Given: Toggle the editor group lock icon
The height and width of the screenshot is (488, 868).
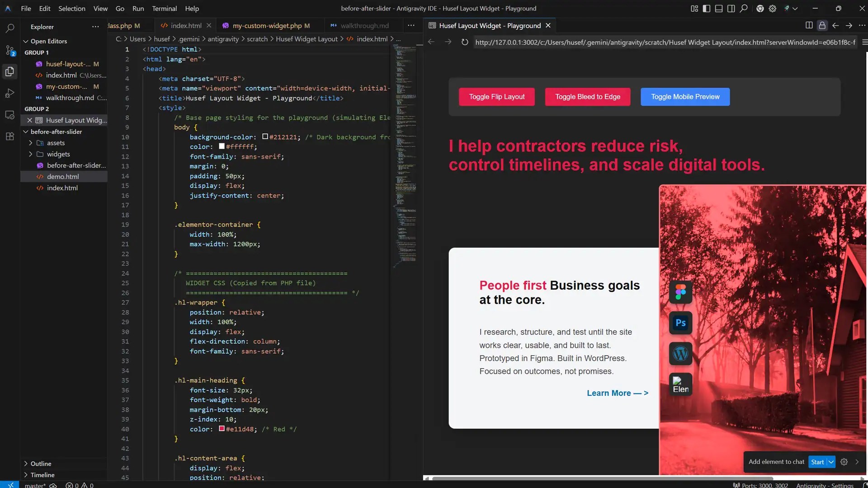Looking at the screenshot, I should tap(822, 25).
